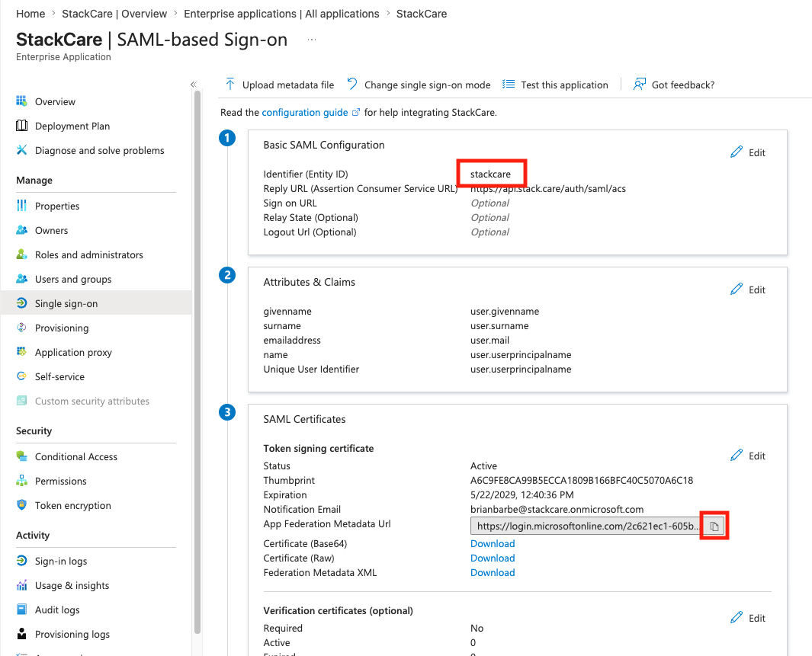Click the Audit logs icon

[x=21, y=609]
